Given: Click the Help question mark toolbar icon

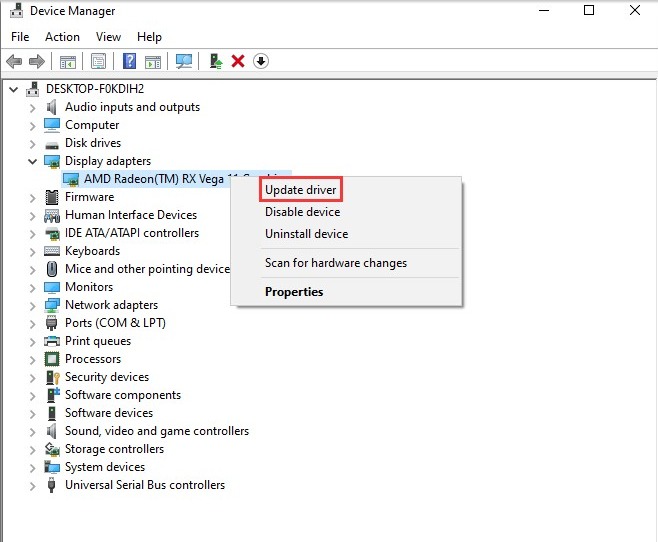Looking at the screenshot, I should point(129,62).
